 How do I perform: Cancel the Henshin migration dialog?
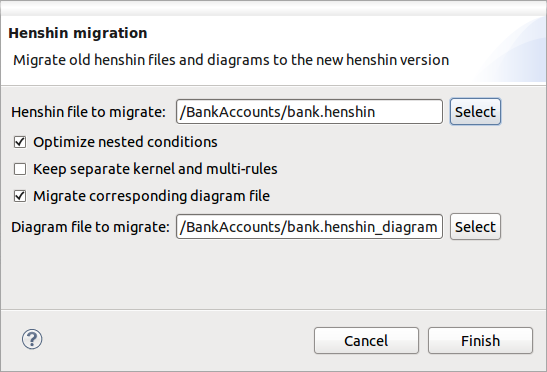pyautogui.click(x=366, y=341)
